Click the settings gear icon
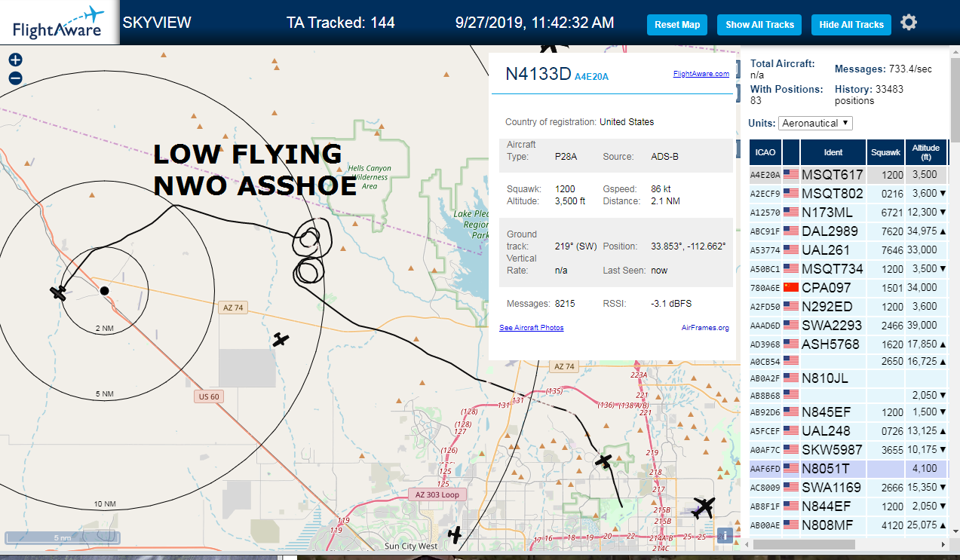Screen dimensions: 960x560 (909, 23)
